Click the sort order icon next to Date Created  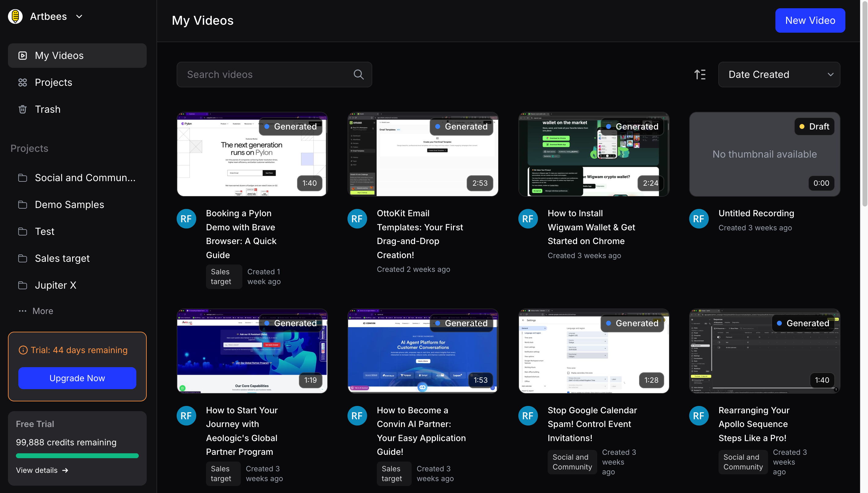click(x=700, y=74)
